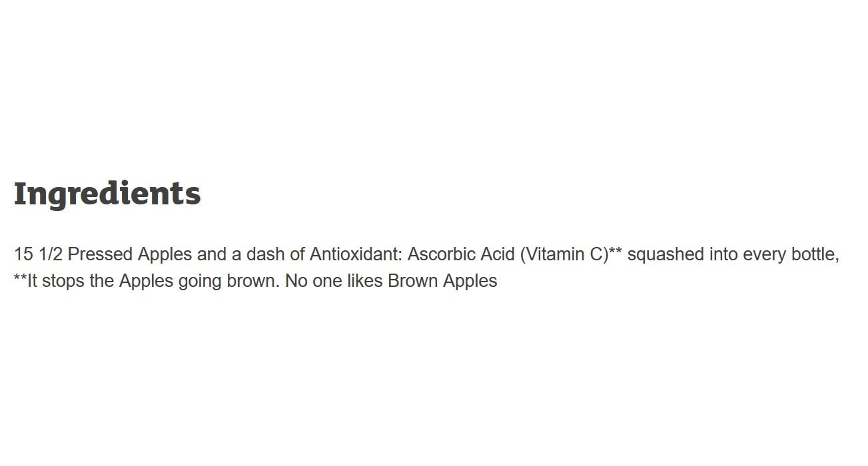Screen dimensions: 868x466
Task: Click the word Ascorbic
Action: [x=441, y=254]
